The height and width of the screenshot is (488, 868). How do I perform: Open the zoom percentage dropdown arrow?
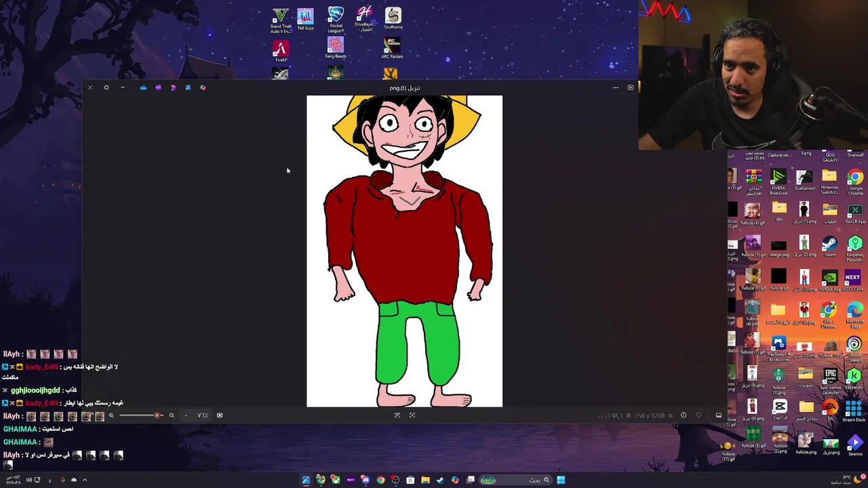(x=186, y=415)
